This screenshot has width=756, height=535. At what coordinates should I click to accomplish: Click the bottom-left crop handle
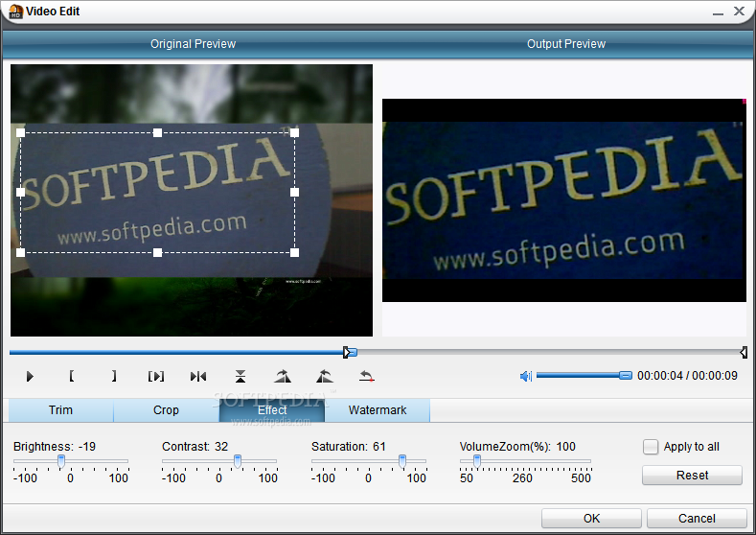tap(21, 252)
